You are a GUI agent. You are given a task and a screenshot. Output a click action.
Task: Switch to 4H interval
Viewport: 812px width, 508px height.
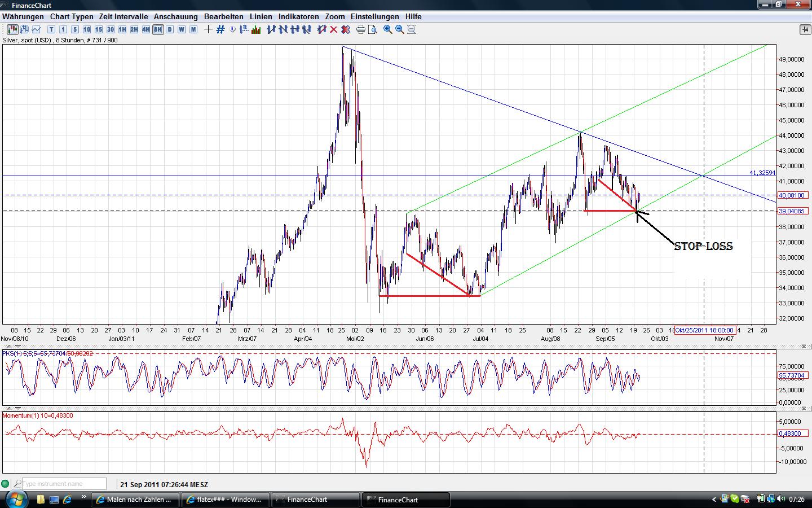pos(146,29)
